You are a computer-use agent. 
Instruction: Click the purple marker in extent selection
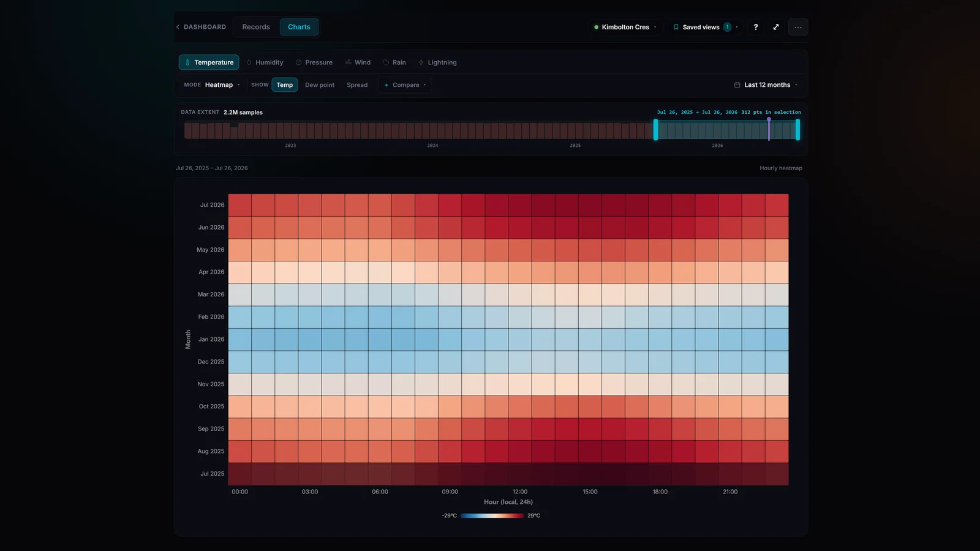pos(769,129)
